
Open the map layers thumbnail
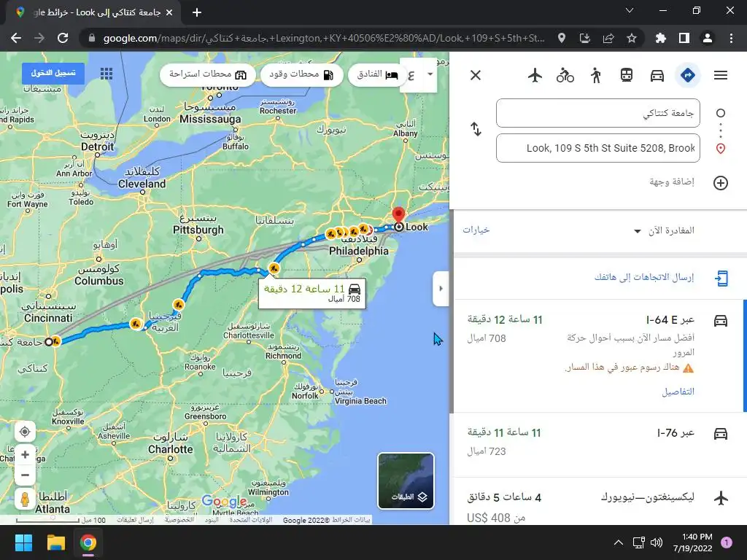[x=406, y=481]
